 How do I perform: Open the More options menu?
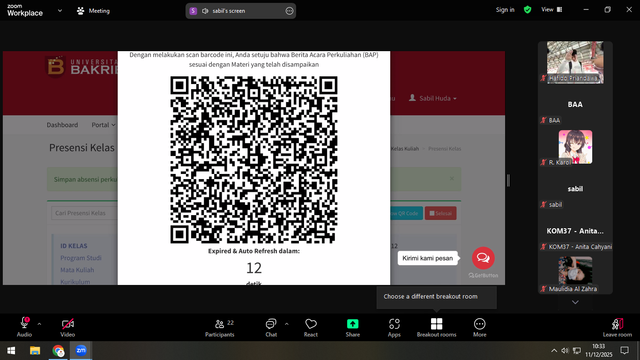(480, 327)
